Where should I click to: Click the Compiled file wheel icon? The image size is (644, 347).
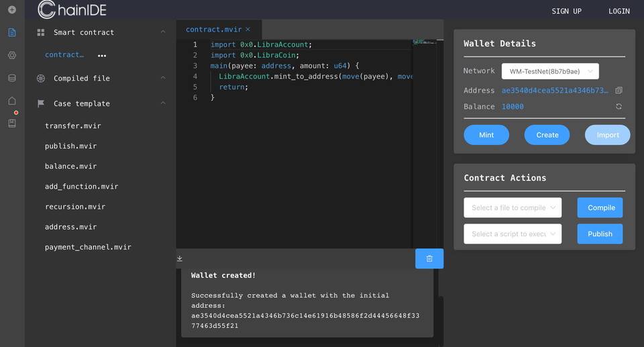point(41,78)
